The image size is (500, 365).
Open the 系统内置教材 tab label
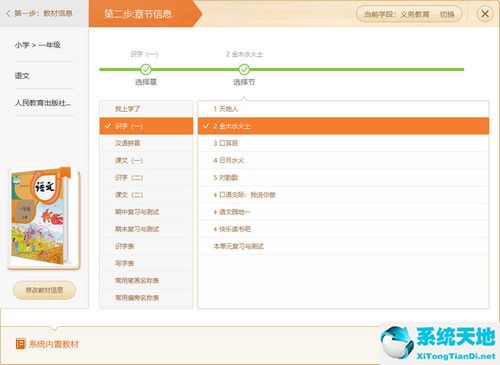point(54,344)
